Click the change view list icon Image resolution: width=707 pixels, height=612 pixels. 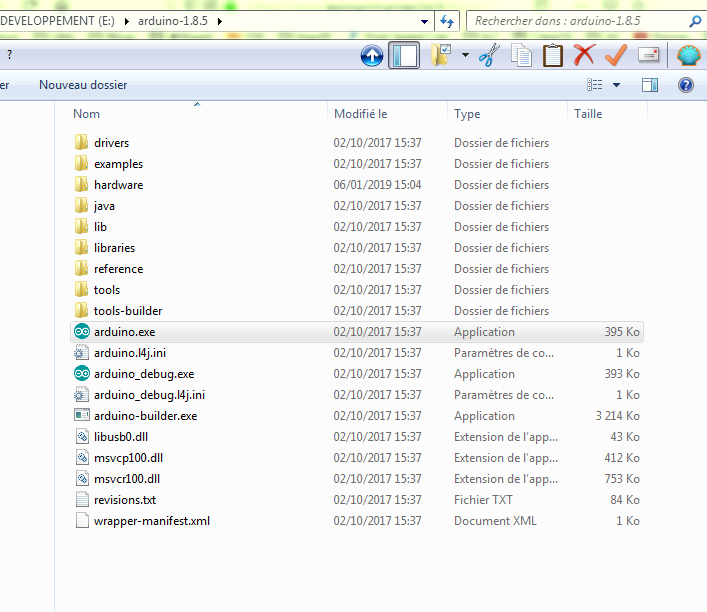(595, 85)
